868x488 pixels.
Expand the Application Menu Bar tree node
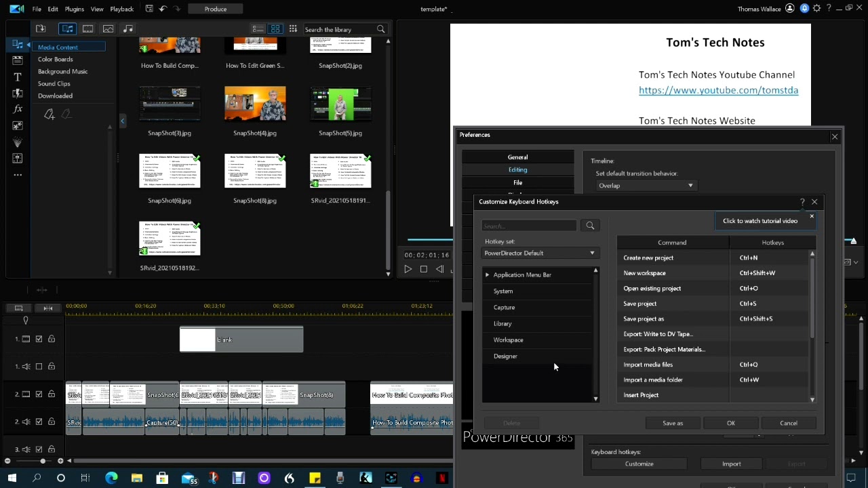click(487, 275)
